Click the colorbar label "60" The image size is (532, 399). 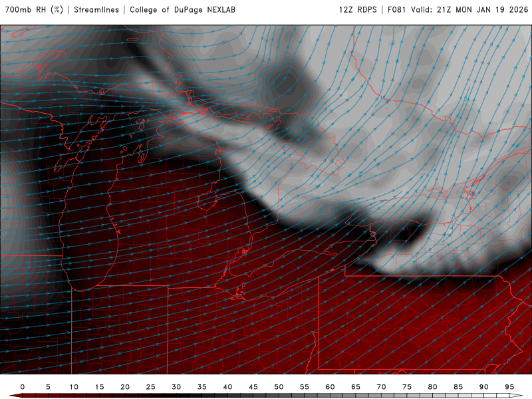[330, 387]
